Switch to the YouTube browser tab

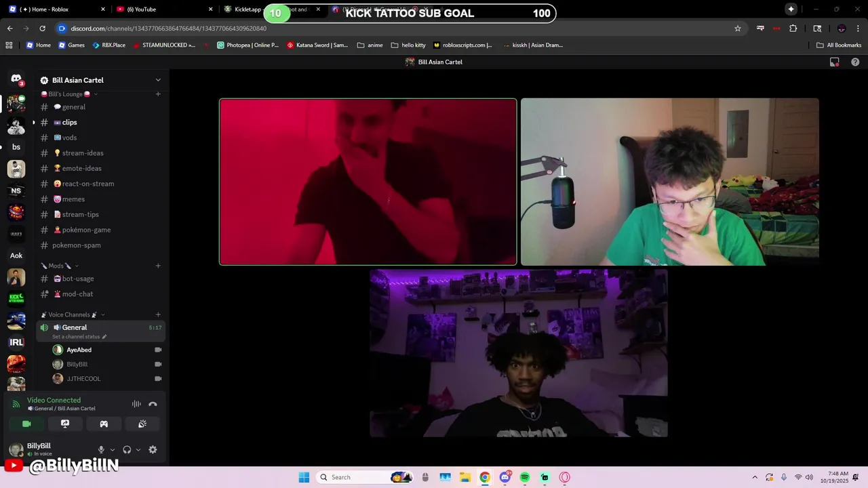tap(165, 9)
